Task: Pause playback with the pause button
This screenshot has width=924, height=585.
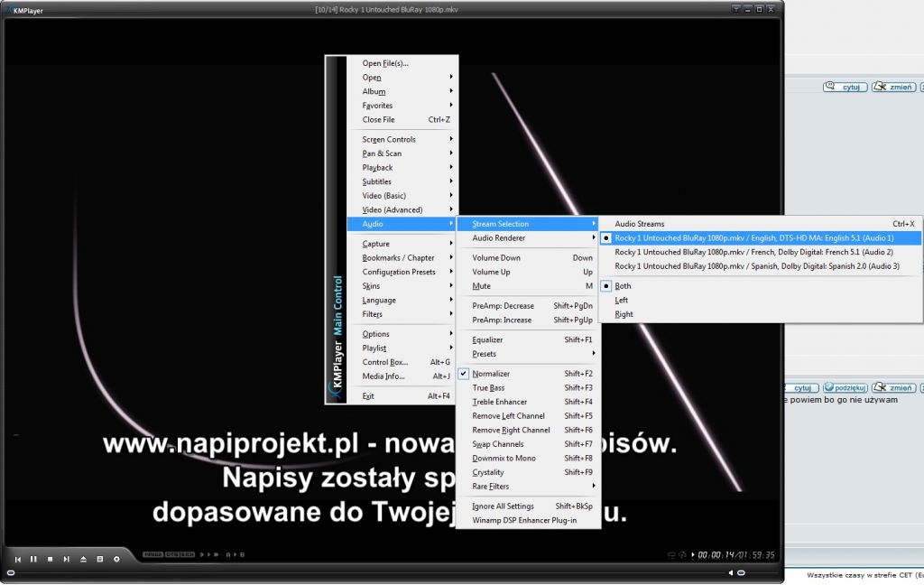Action: [33, 559]
